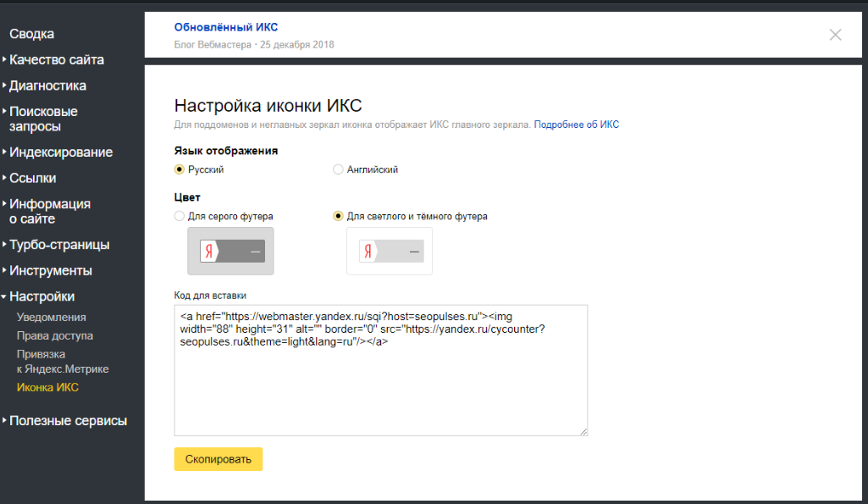The height and width of the screenshot is (504, 868).
Task: Click the light footer ИКС badge preview
Action: point(390,251)
